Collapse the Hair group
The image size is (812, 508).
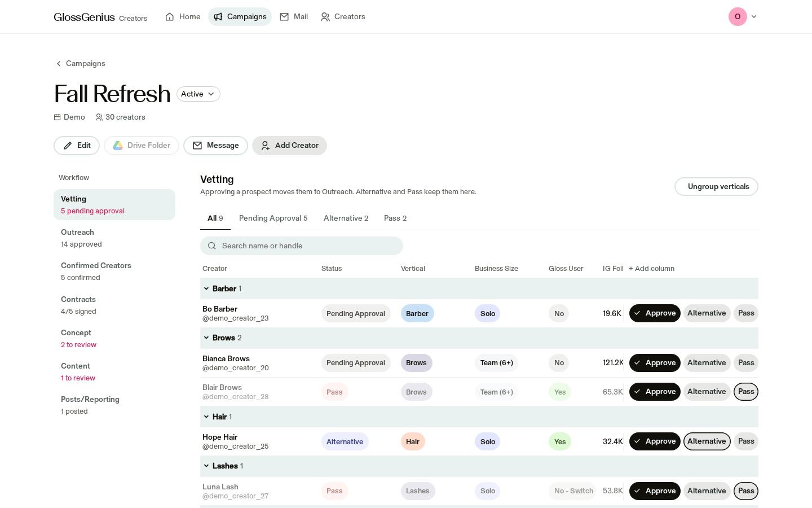tap(206, 417)
